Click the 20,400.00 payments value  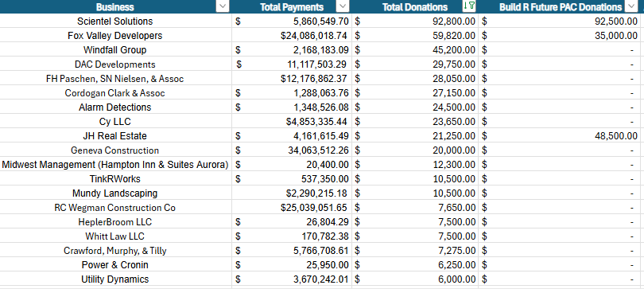point(328,165)
